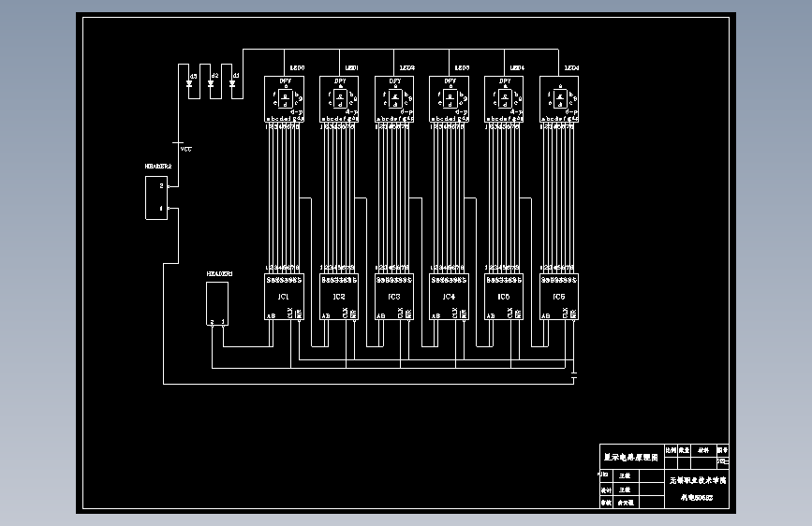Select the IC2 chip block

[x=339, y=297]
